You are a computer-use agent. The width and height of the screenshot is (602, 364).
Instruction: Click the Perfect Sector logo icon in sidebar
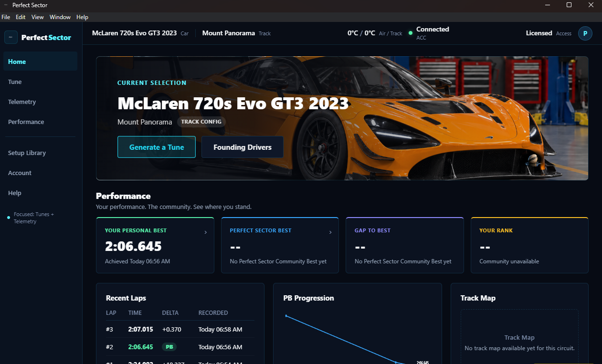click(11, 37)
